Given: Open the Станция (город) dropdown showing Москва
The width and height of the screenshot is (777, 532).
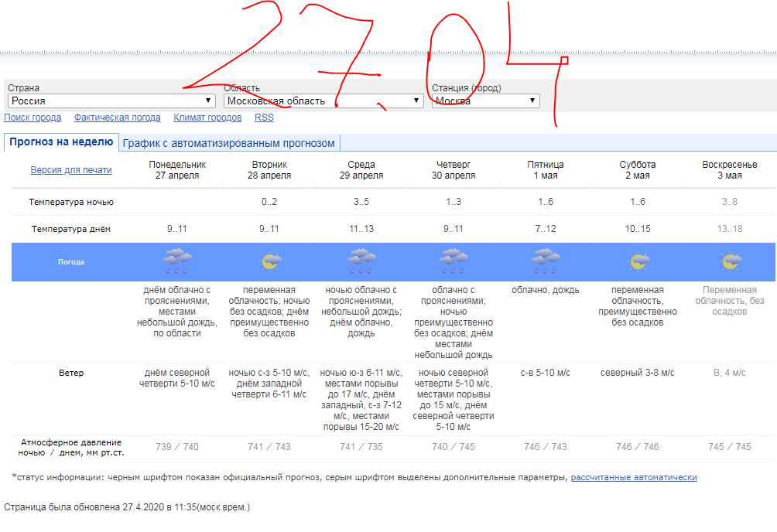Looking at the screenshot, I should click(486, 101).
